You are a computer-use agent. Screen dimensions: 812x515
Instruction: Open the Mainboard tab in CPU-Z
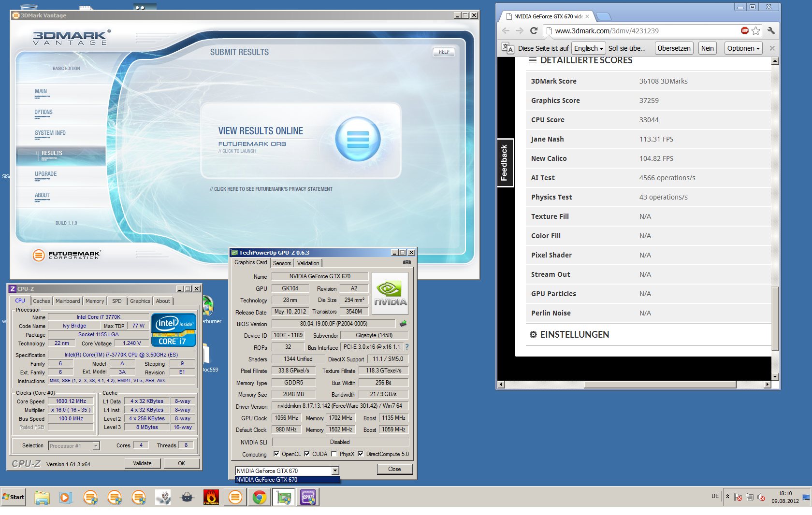(x=68, y=301)
